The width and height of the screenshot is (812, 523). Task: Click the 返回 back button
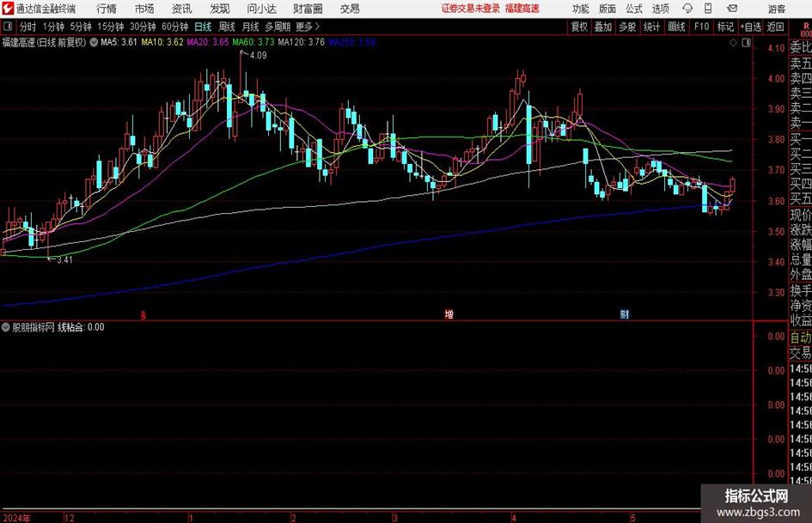coord(775,27)
